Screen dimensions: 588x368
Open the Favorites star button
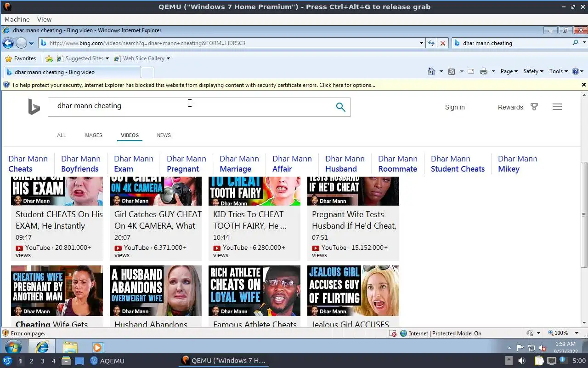20,58
